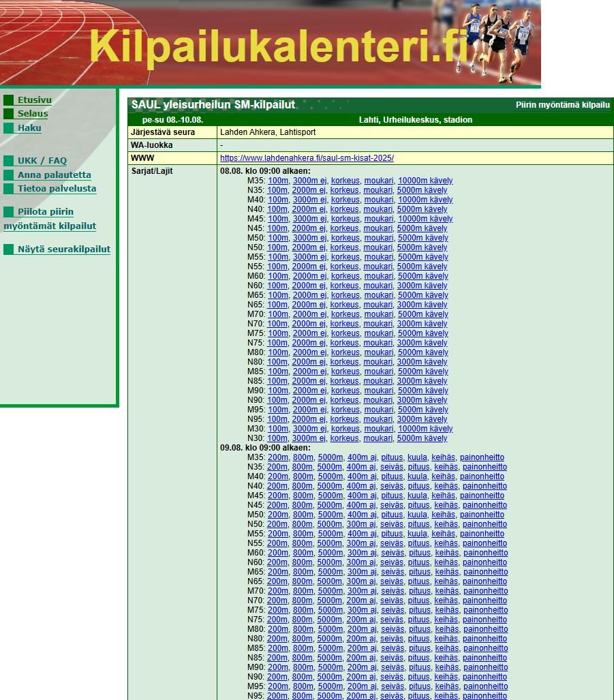Open M40 korkeus event
The width and height of the screenshot is (614, 700).
(346, 200)
